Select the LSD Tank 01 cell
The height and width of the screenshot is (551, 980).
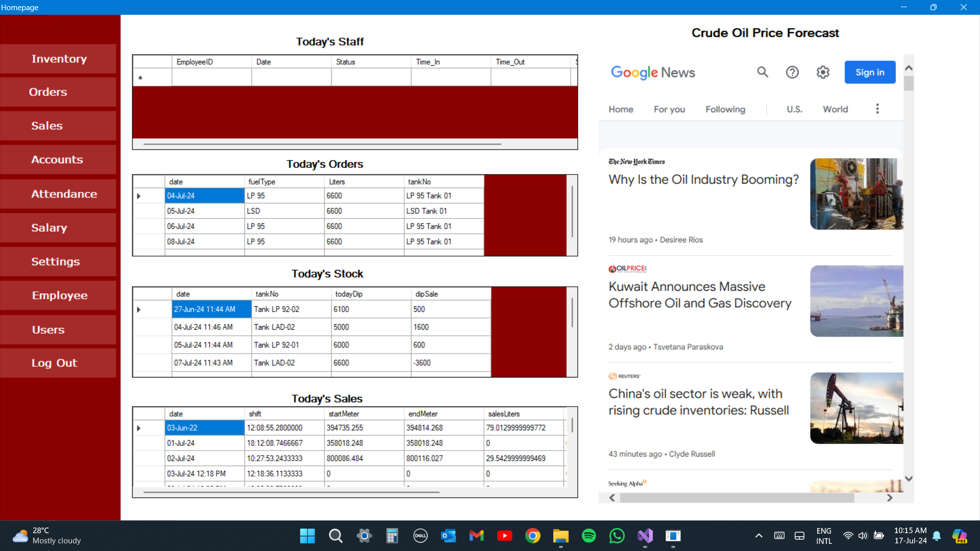pyautogui.click(x=444, y=211)
